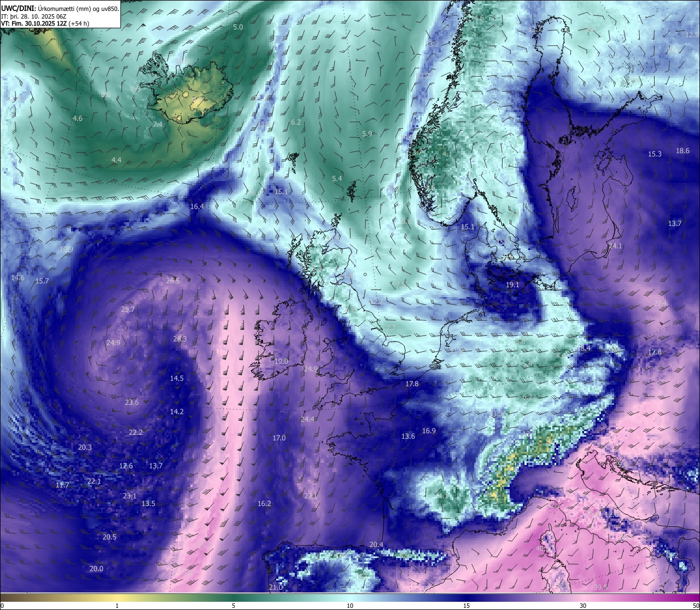Click the map value '15.7'

42,281
